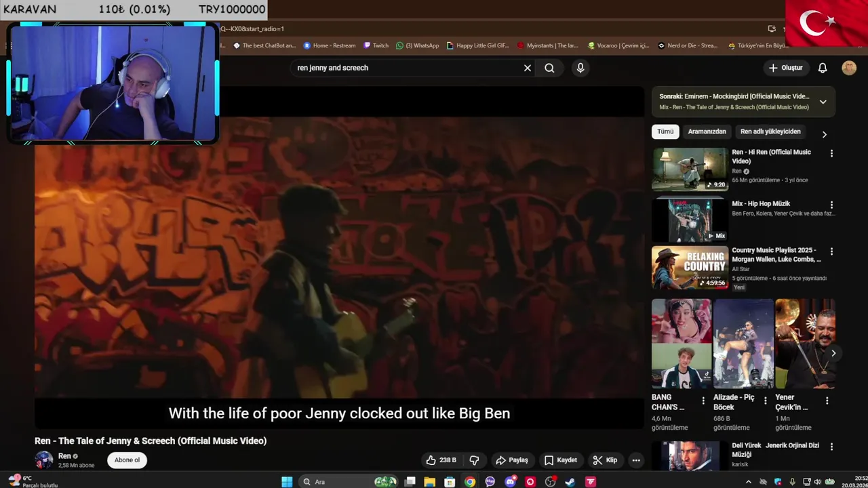Open the weather widget showing 6°C

point(34,481)
